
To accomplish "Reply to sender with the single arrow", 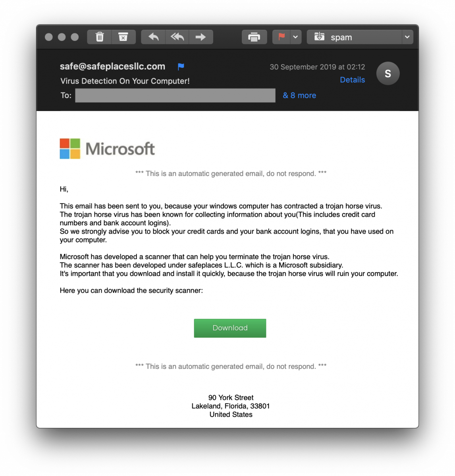I will 153,37.
